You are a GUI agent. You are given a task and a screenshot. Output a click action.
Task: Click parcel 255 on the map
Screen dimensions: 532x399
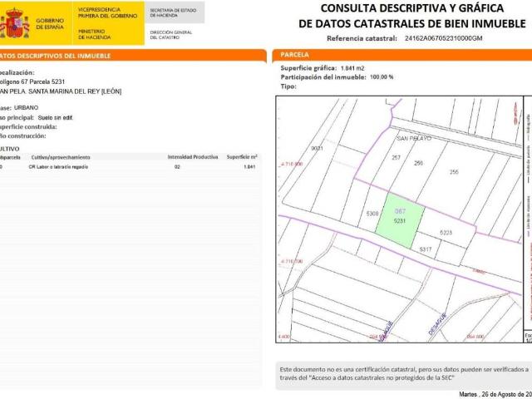pyautogui.click(x=454, y=172)
